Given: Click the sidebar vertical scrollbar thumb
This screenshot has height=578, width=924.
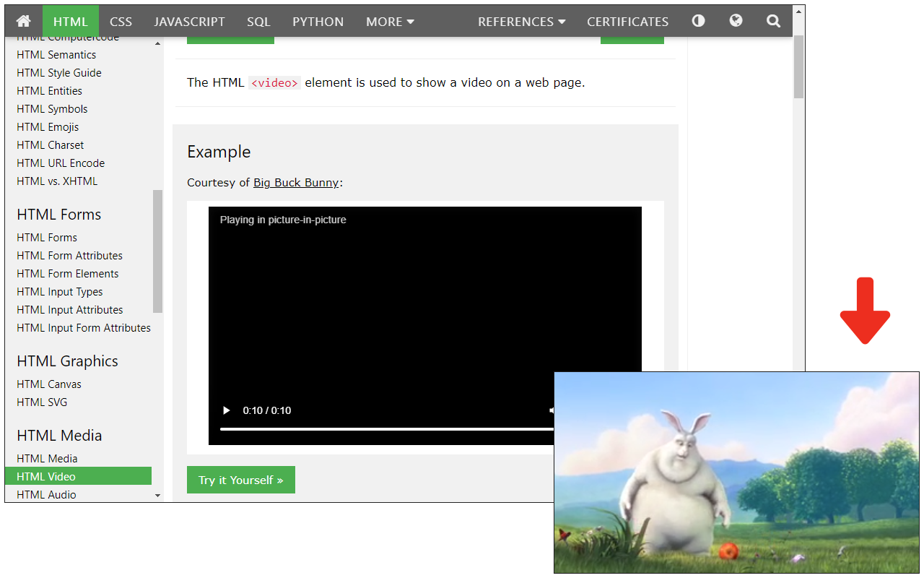Looking at the screenshot, I should [x=157, y=251].
